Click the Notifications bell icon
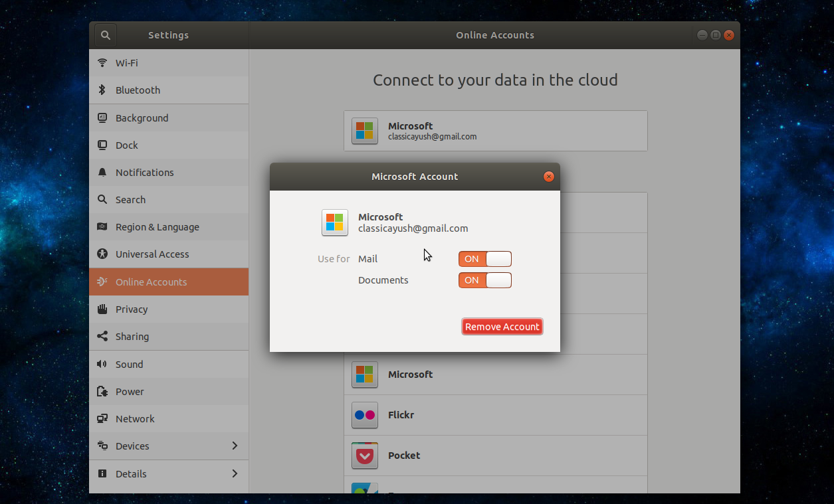This screenshot has width=834, height=504. pyautogui.click(x=102, y=172)
